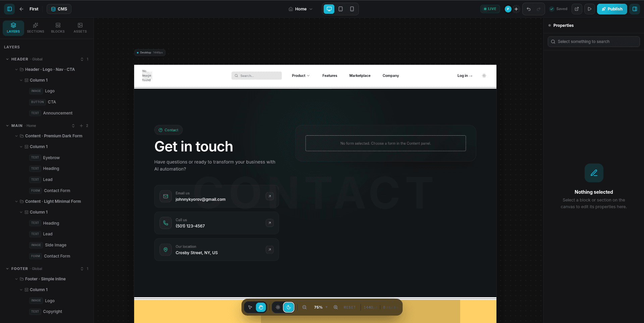Screen dimensions: 644x323
Task: Open the Product nav dropdown
Action: pos(301,76)
